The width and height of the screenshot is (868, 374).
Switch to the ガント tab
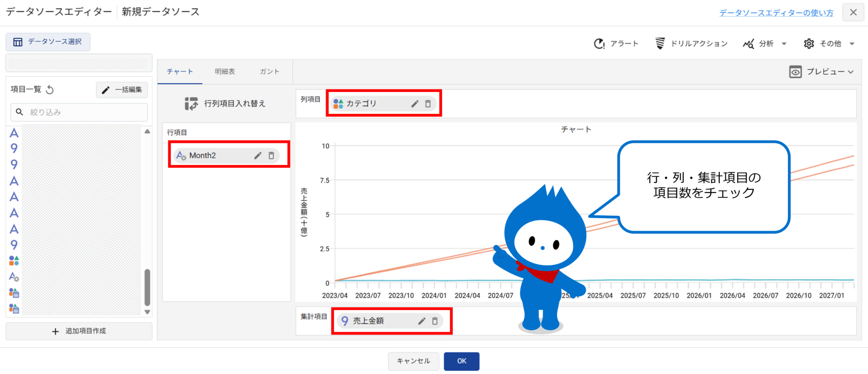click(269, 71)
